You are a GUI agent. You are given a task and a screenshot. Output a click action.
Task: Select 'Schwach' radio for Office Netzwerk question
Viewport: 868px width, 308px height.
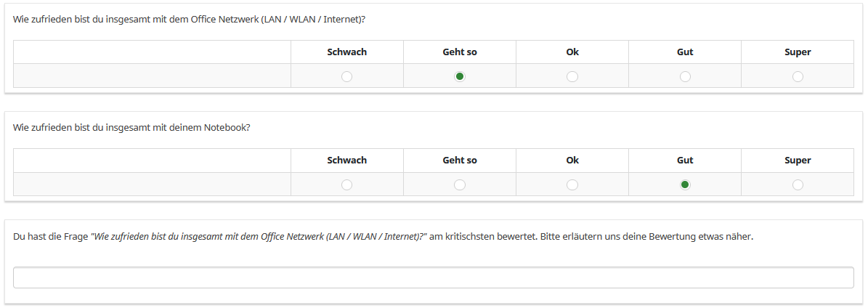(x=347, y=76)
